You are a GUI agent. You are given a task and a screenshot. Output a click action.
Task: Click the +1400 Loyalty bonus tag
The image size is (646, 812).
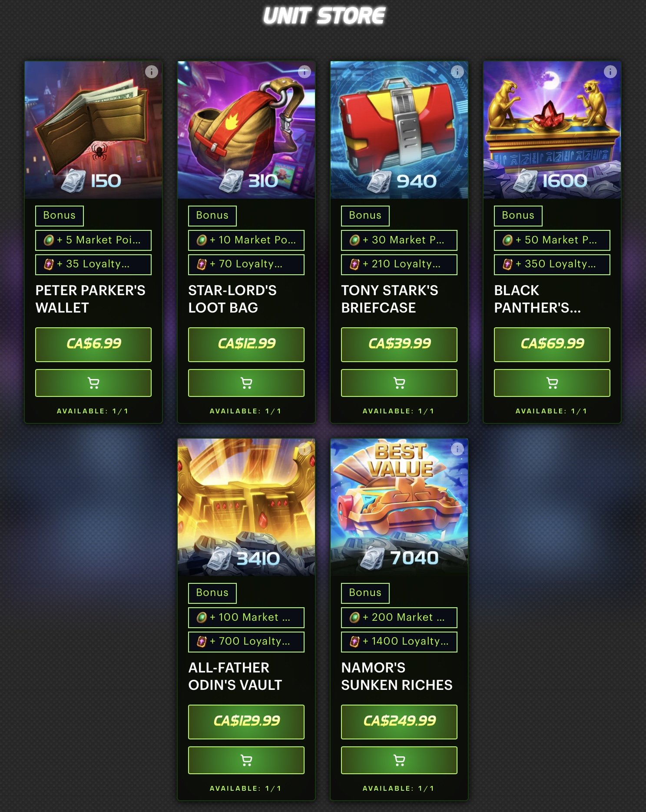[x=399, y=642]
